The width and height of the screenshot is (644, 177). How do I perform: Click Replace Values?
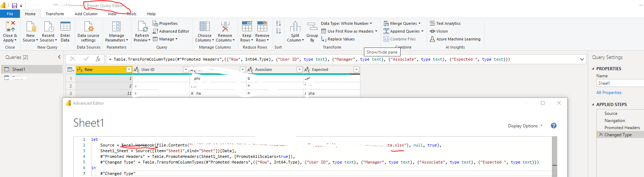[x=338, y=39]
